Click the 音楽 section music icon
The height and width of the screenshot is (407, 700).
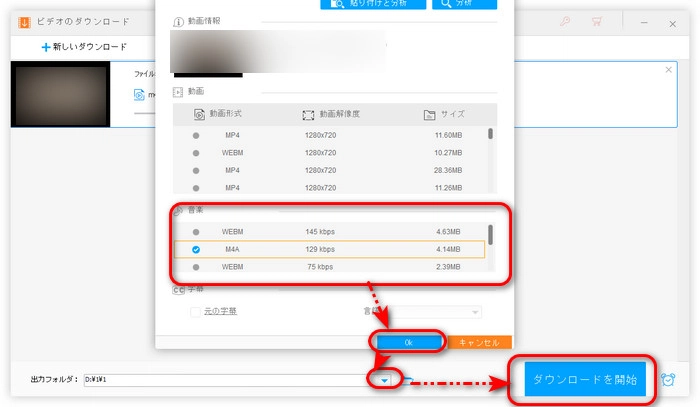(x=178, y=210)
